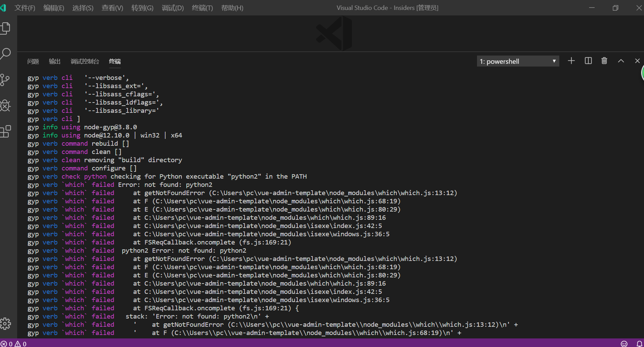Create a new terminal with plus icon

click(x=571, y=61)
